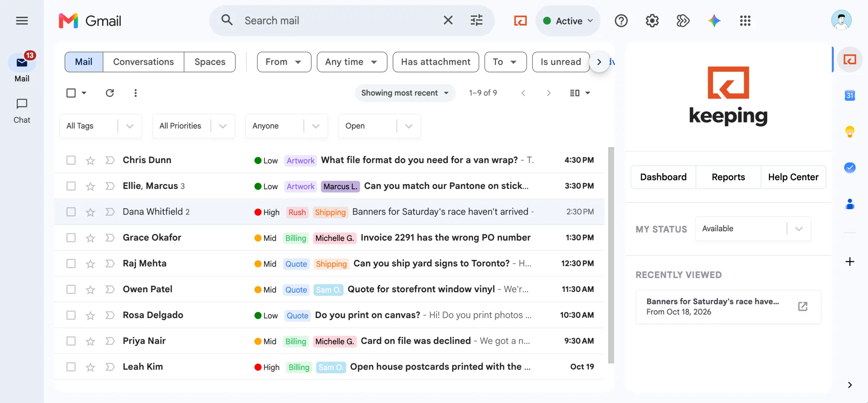This screenshot has width=868, height=403.
Task: Open Chat in the left sidebar
Action: [x=22, y=111]
